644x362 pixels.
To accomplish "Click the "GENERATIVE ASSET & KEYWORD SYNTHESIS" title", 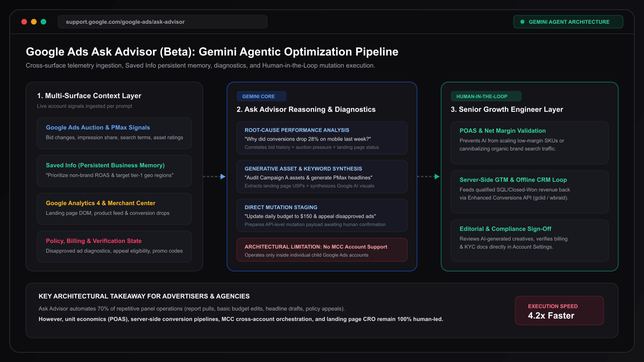I will click(x=303, y=169).
